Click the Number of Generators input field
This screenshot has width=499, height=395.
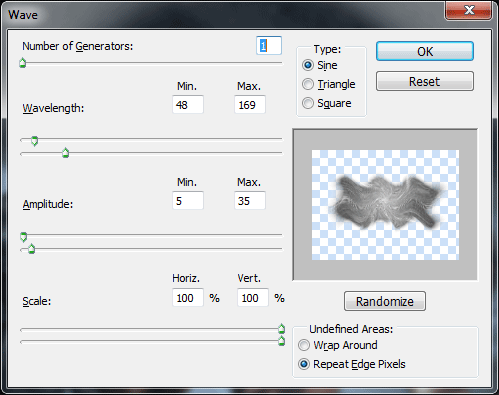[x=269, y=45]
